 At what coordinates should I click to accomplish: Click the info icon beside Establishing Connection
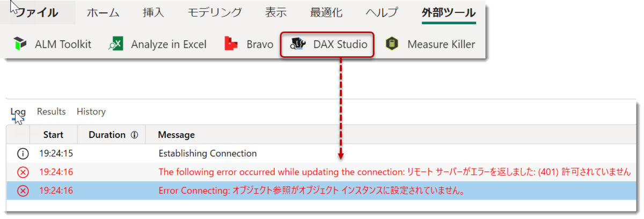click(23, 154)
